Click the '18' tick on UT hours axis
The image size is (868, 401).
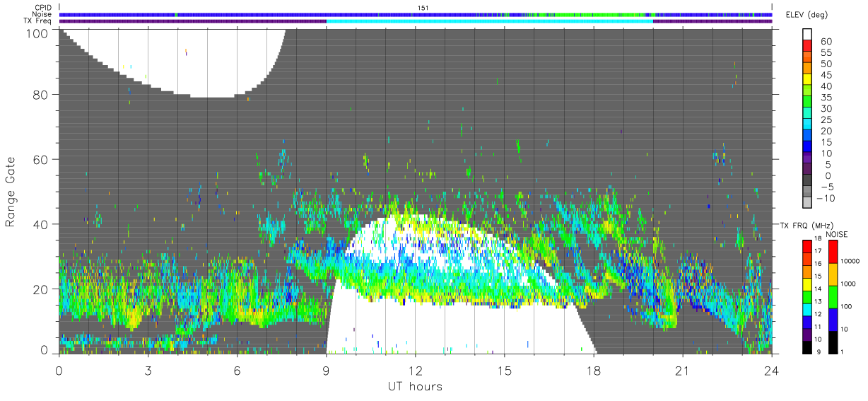594,371
